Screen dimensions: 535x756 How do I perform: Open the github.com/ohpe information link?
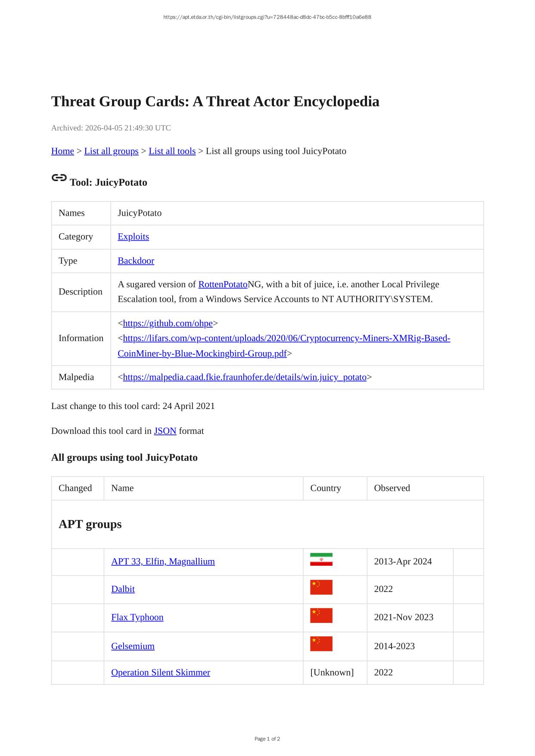click(x=168, y=323)
